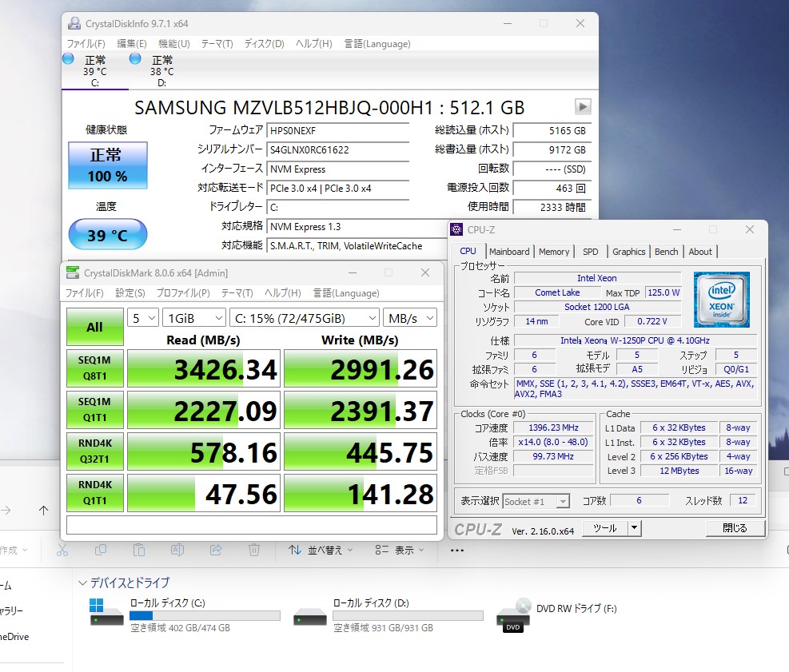Image resolution: width=789 pixels, height=672 pixels.
Task: Click the Core Speed value 1396.23 MHz
Action: 553,428
